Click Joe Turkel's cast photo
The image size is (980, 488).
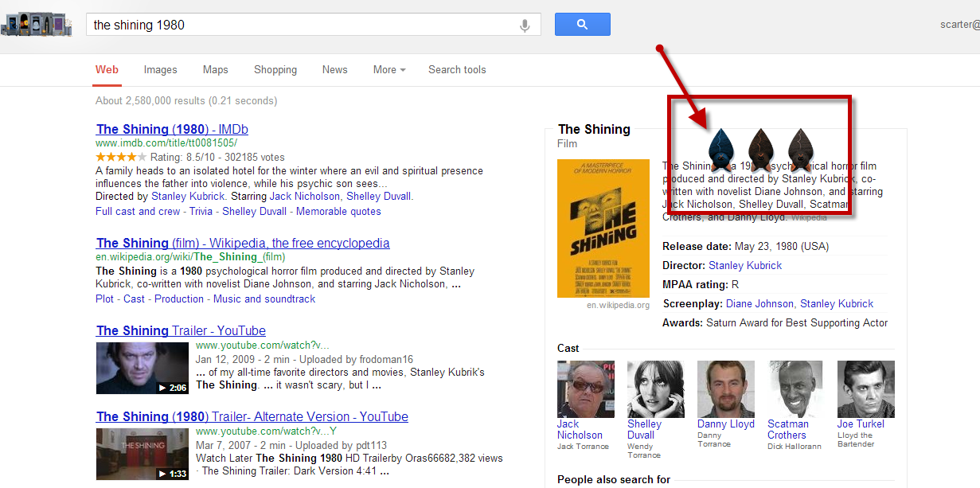pyautogui.click(x=866, y=389)
